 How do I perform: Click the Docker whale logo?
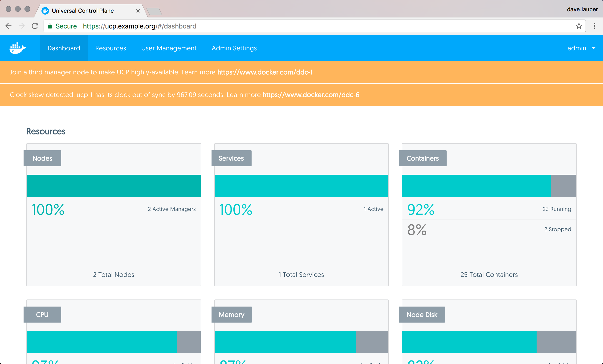click(x=17, y=48)
